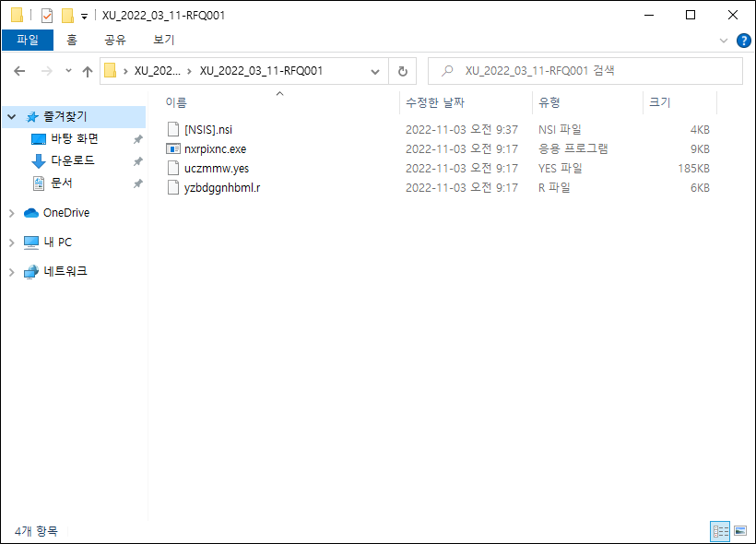Select the yzbdggnhbml.r file
Viewport: 756px width, 544px height.
click(222, 187)
